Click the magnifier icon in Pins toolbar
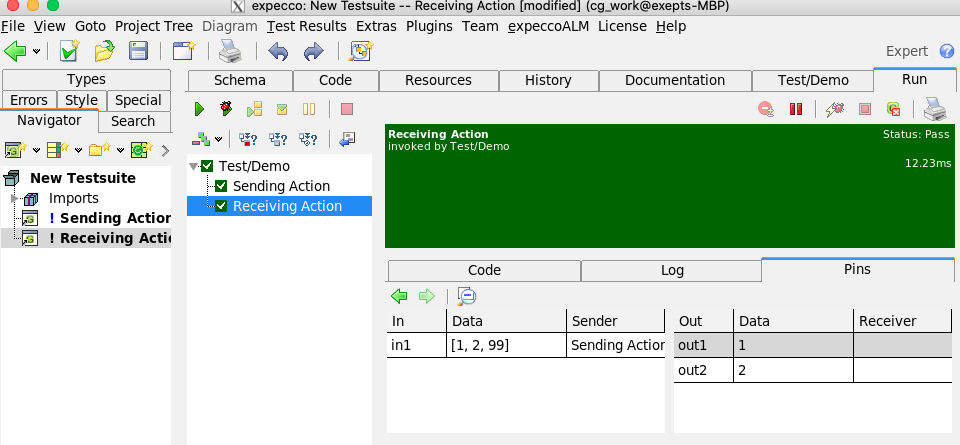 466,296
